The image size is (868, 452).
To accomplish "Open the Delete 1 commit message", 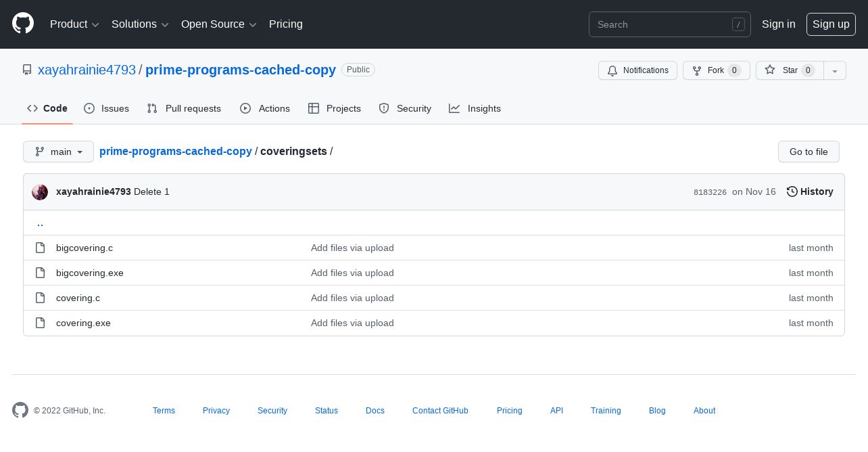I will [x=151, y=191].
